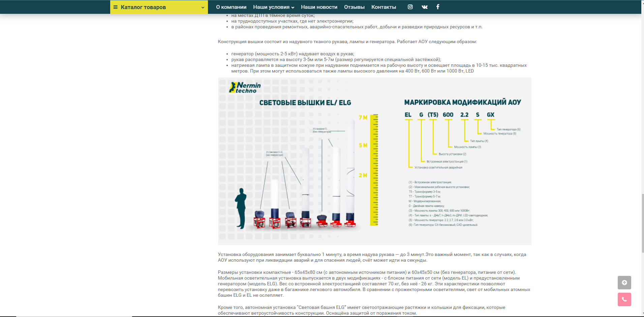The image size is (644, 317).
Task: Click the Nermin techno logo in infographic
Action: point(245,88)
